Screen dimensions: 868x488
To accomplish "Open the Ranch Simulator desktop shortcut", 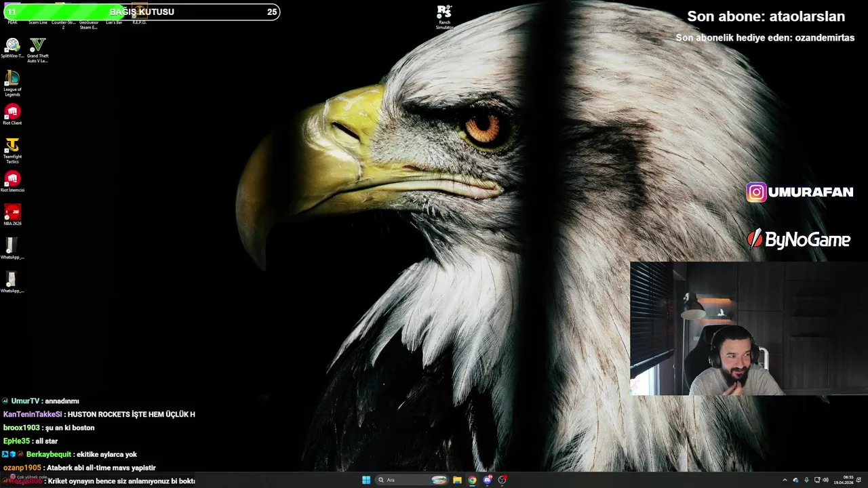I will coord(444,17).
